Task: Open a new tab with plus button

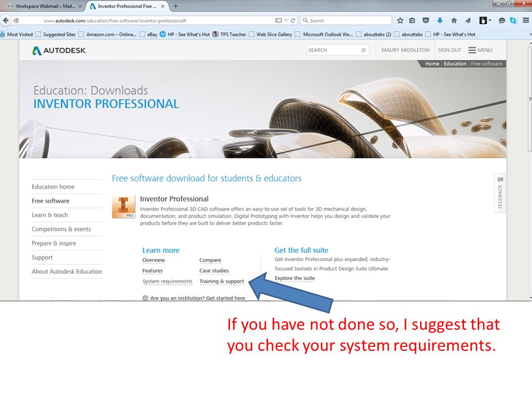Action: coord(176,6)
